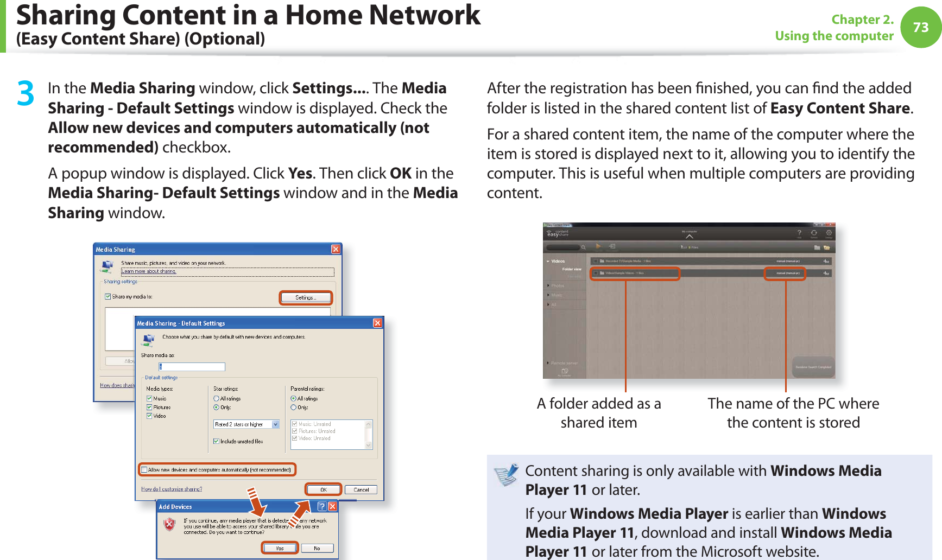Click No in the Add Devices dialog
Viewport: 942px width, 560px height.
pyautogui.click(x=317, y=548)
